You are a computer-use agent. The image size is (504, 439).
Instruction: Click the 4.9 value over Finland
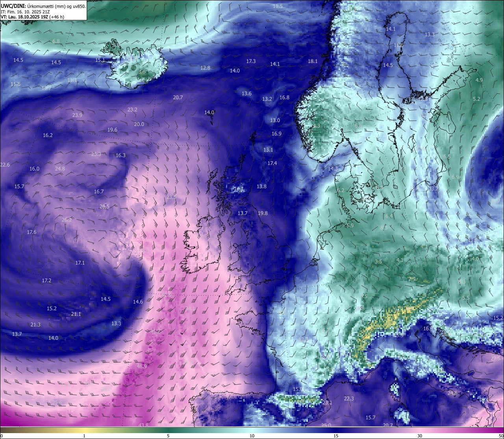[479, 80]
